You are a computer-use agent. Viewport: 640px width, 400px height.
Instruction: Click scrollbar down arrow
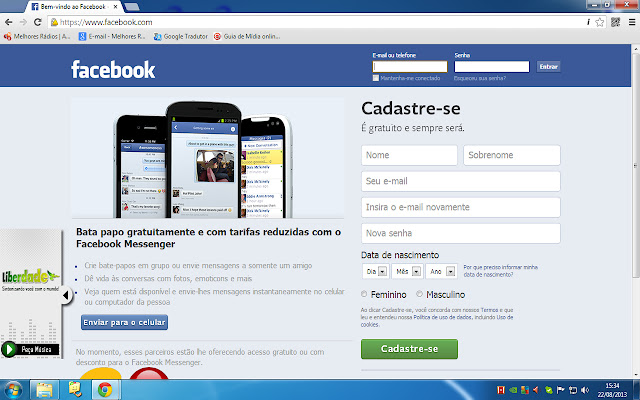pyautogui.click(x=636, y=374)
